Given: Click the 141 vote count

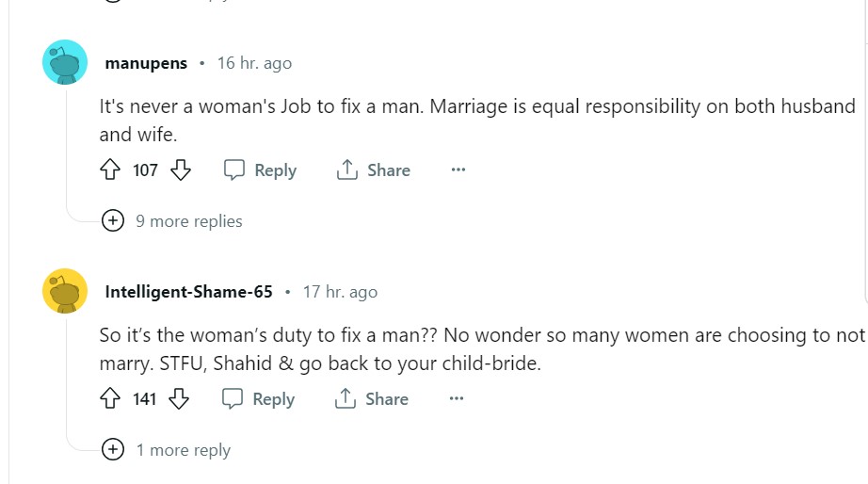Looking at the screenshot, I should click(x=144, y=399).
